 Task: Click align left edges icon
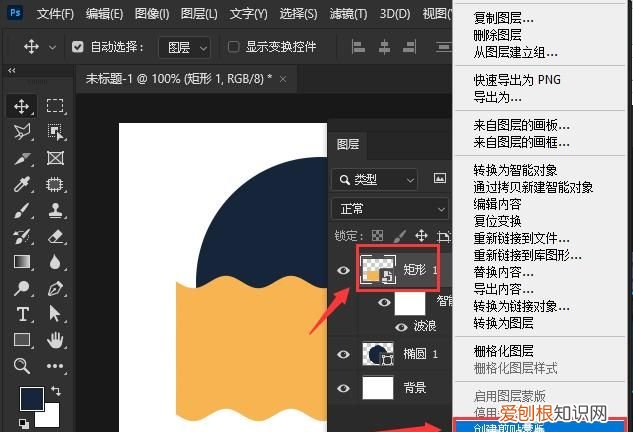(358, 47)
